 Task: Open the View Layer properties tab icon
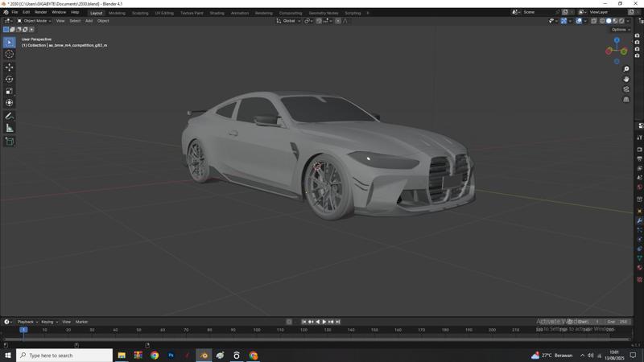[x=639, y=168]
